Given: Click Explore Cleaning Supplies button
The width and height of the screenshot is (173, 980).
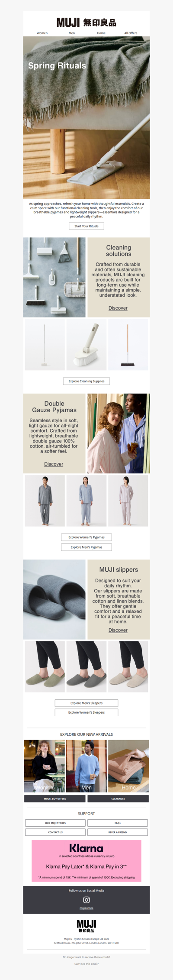Looking at the screenshot, I should pyautogui.click(x=86, y=381).
